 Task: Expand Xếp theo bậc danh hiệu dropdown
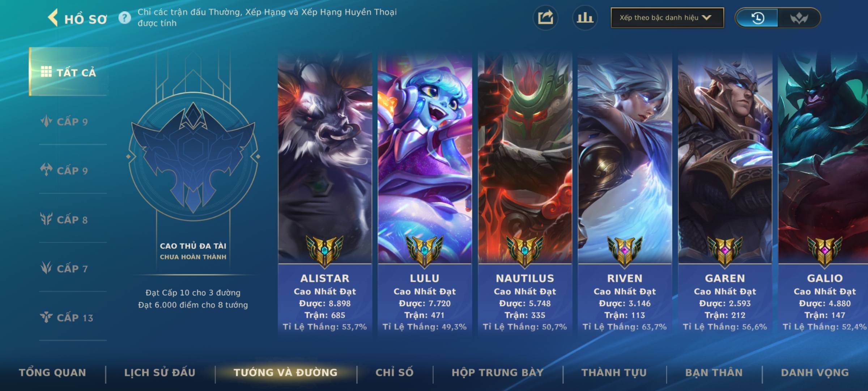click(667, 18)
